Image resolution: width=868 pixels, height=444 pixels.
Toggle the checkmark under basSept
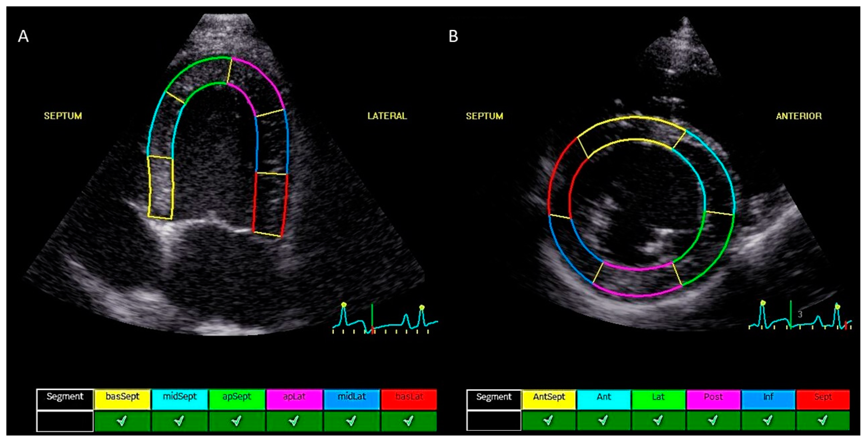(122, 421)
